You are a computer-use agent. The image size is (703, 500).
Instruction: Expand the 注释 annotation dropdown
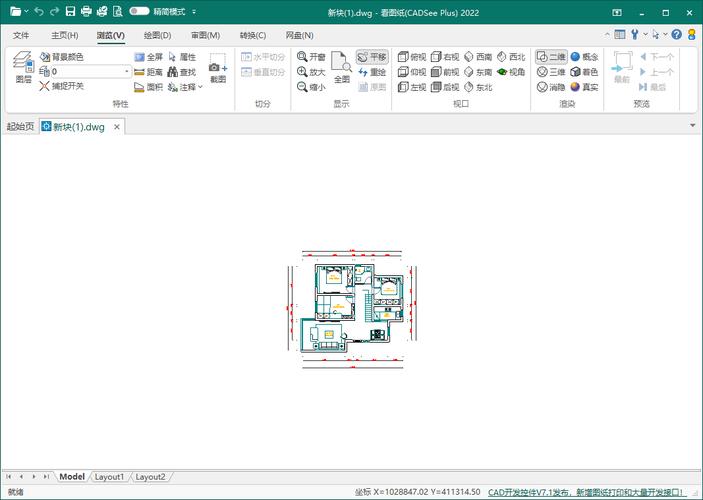(x=200, y=88)
